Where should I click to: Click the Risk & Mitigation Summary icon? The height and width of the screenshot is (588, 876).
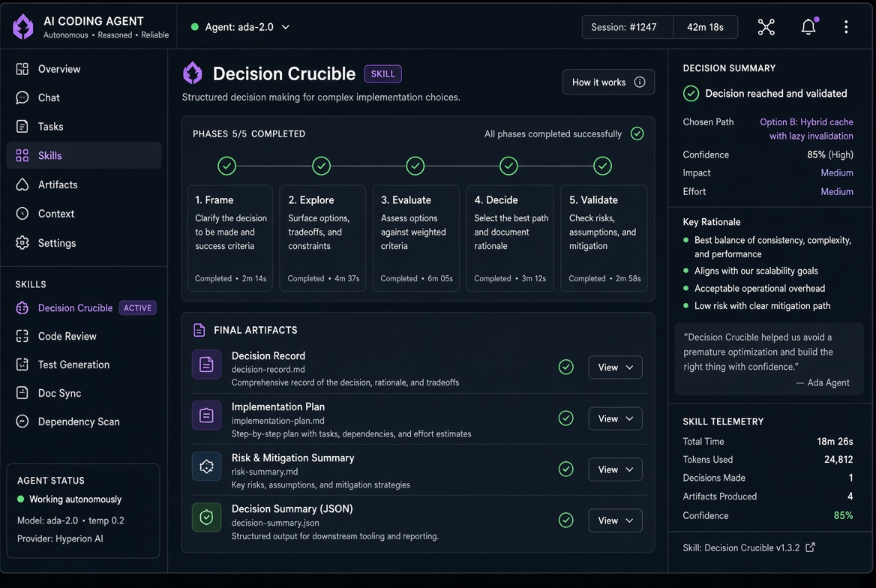tap(207, 466)
